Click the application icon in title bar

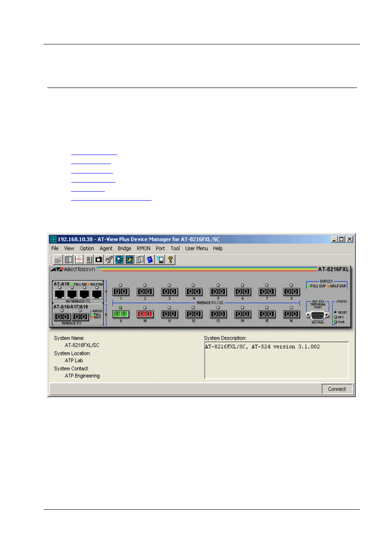[53, 239]
